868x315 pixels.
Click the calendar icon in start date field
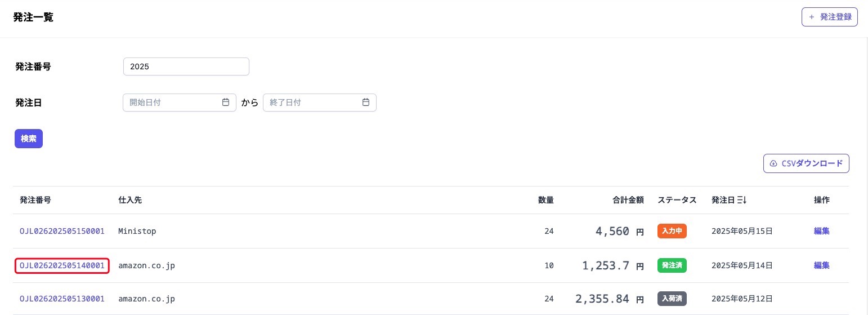(226, 103)
